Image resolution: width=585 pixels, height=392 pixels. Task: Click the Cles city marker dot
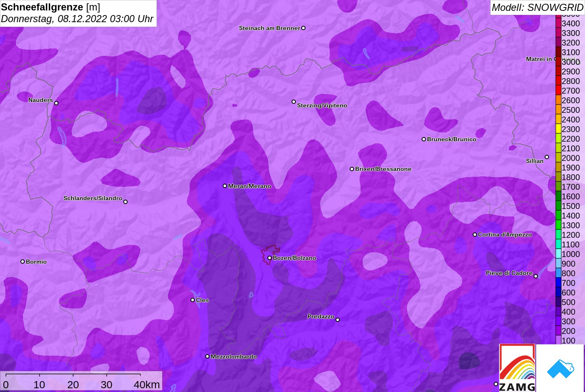(193, 300)
